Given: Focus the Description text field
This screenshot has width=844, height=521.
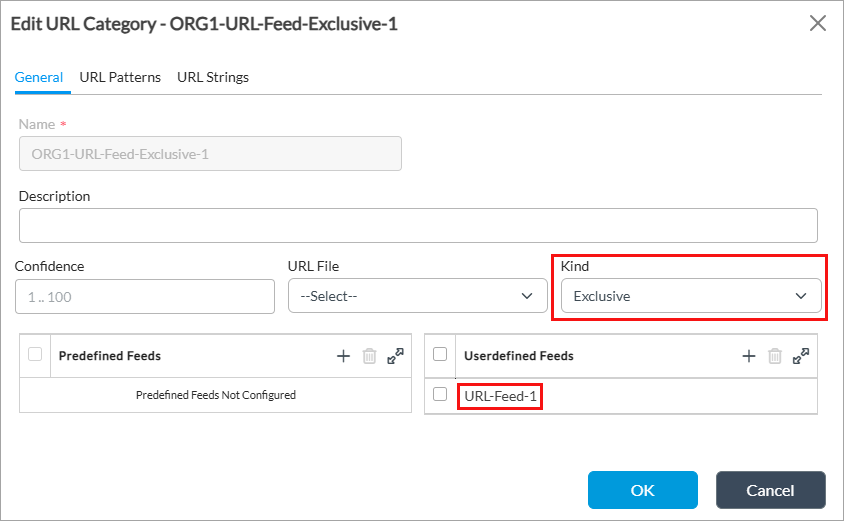Looking at the screenshot, I should coord(418,225).
